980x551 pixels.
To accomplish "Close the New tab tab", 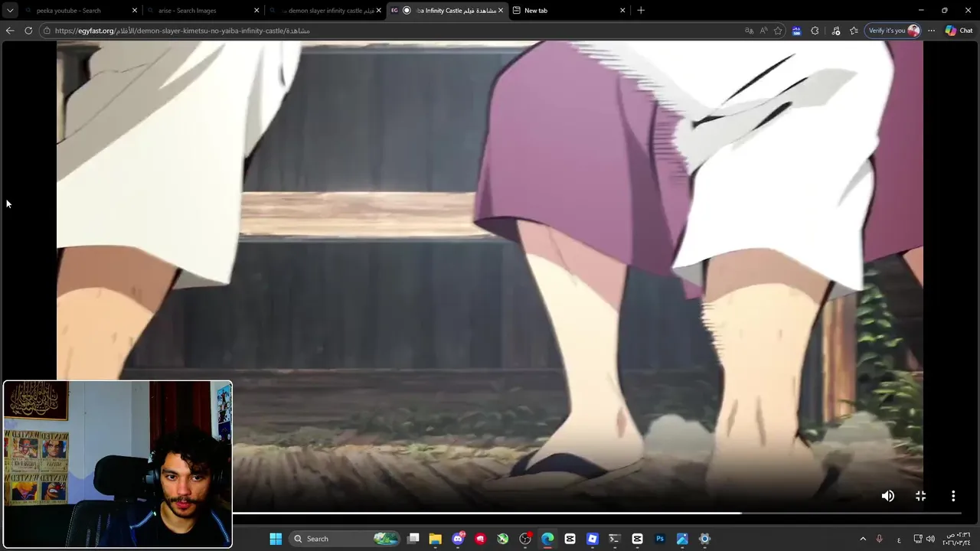I will 622,11.
